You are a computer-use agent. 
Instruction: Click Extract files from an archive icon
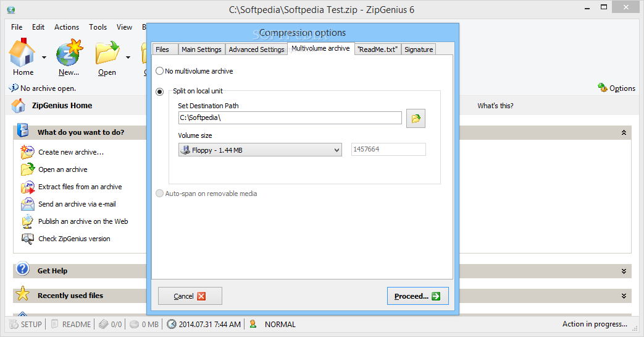tap(28, 187)
